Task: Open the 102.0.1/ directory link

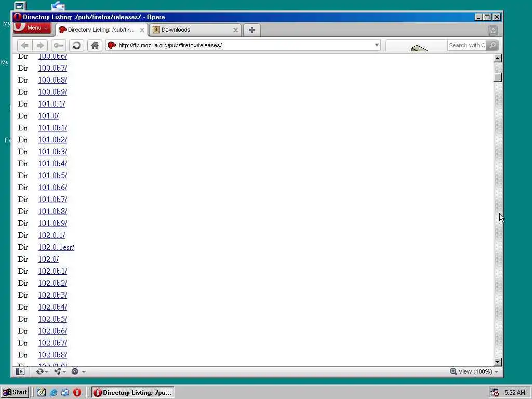Action: 51,235
